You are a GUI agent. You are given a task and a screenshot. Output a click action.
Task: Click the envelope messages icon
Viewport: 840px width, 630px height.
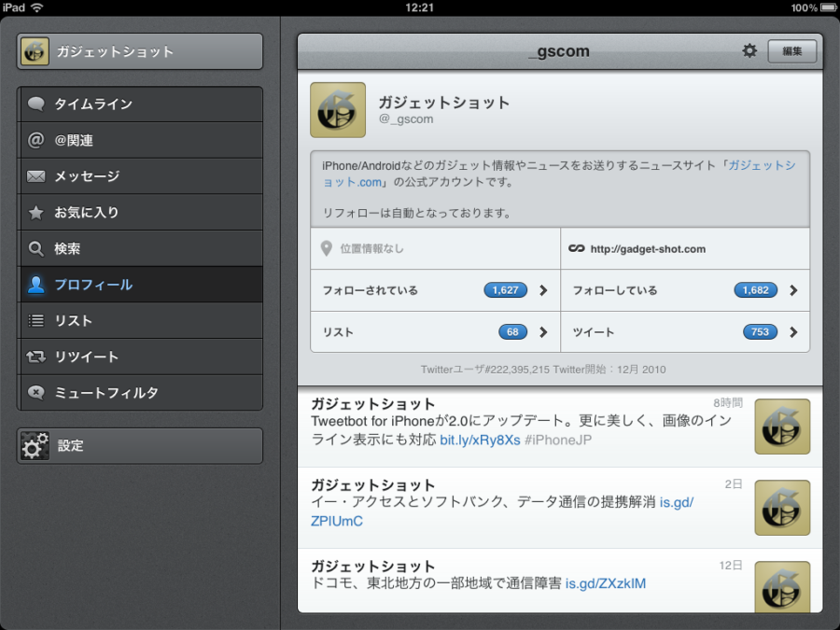[35, 176]
